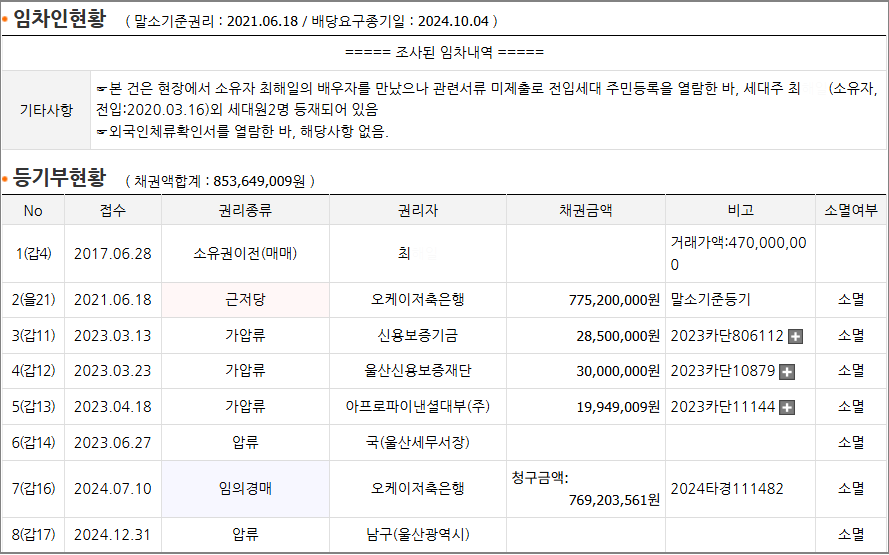The width and height of the screenshot is (889, 555).
Task: Select the date 2017.06.28
Action: [x=113, y=253]
